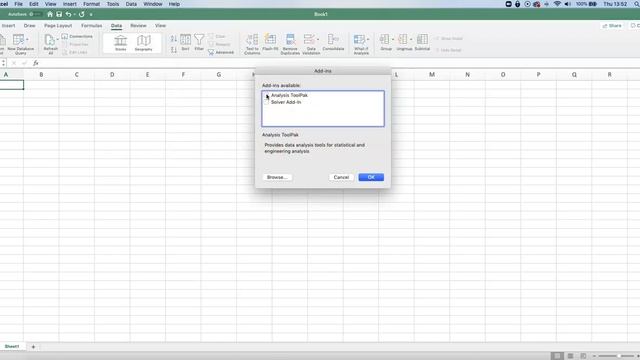Add a new sheet with plus button
This screenshot has width=640, height=360.
click(33, 347)
